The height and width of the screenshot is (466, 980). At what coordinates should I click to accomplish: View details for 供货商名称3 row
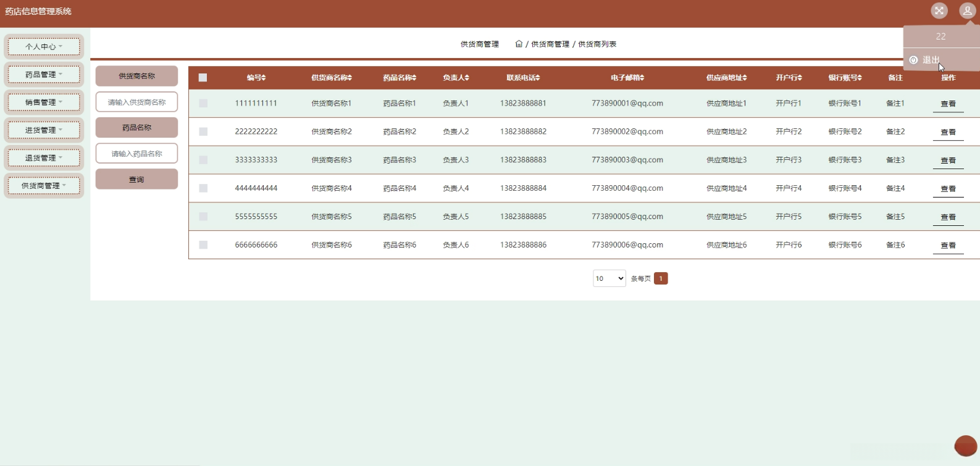tap(948, 160)
